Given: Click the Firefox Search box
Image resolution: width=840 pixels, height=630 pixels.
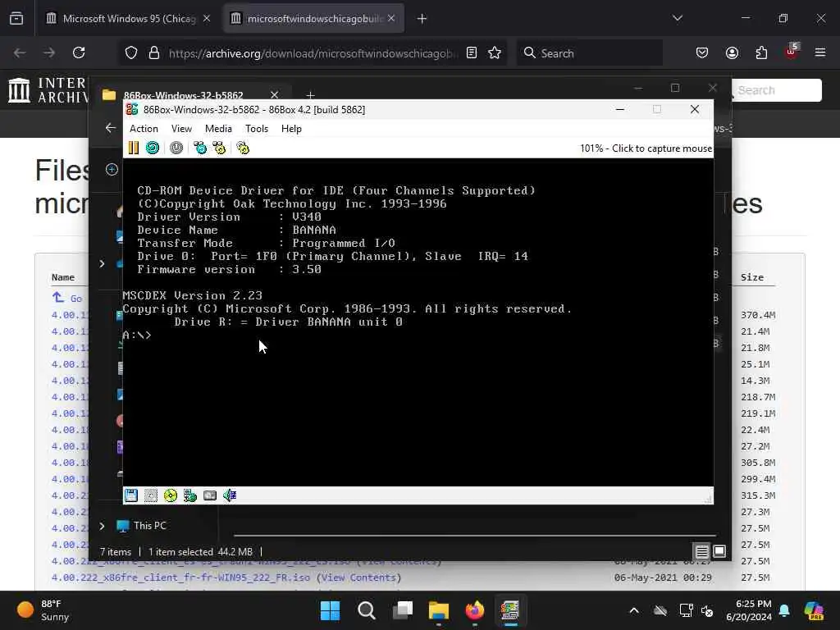Looking at the screenshot, I should coord(589,53).
